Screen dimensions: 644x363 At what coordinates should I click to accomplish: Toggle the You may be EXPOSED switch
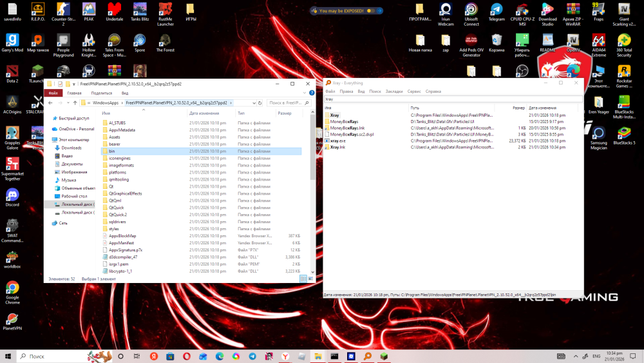(x=370, y=11)
